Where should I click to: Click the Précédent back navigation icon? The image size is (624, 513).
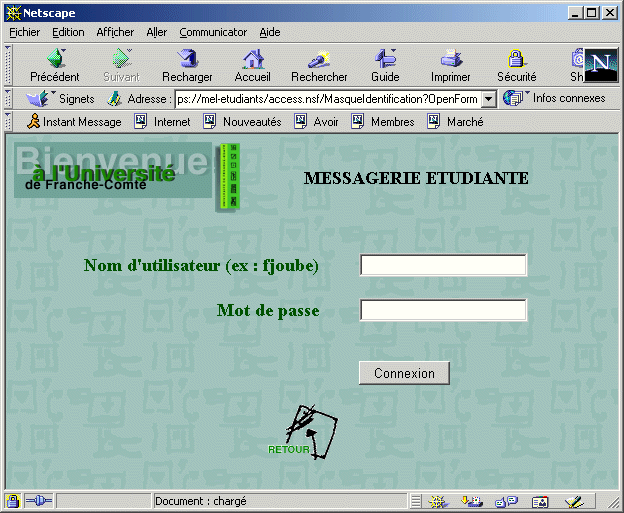pos(54,59)
